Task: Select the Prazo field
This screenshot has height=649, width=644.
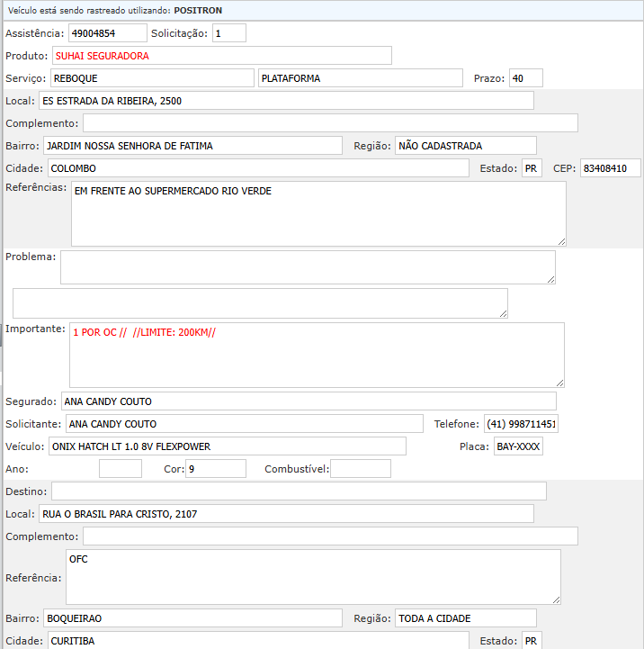Action: 520,78
